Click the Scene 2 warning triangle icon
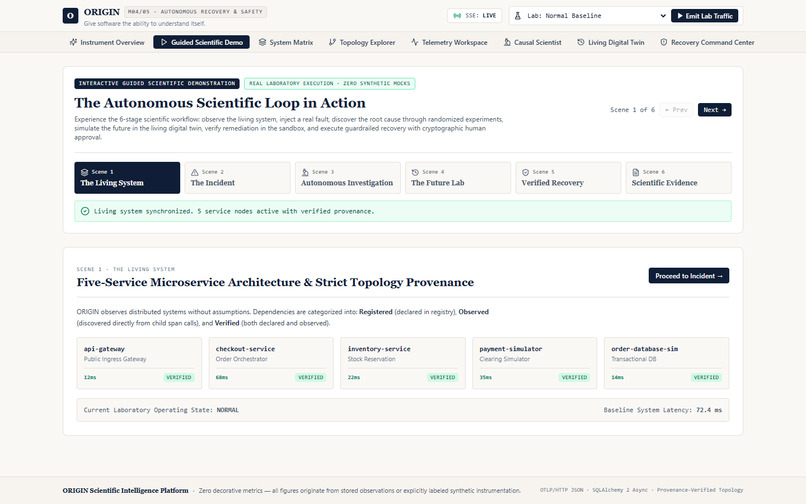Image resolution: width=806 pixels, height=504 pixels. (195, 172)
